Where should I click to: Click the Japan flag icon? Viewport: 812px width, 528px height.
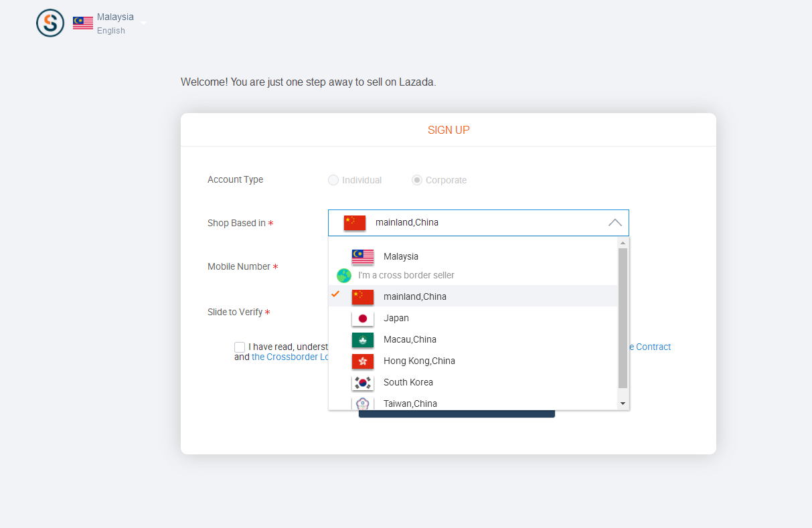click(363, 319)
